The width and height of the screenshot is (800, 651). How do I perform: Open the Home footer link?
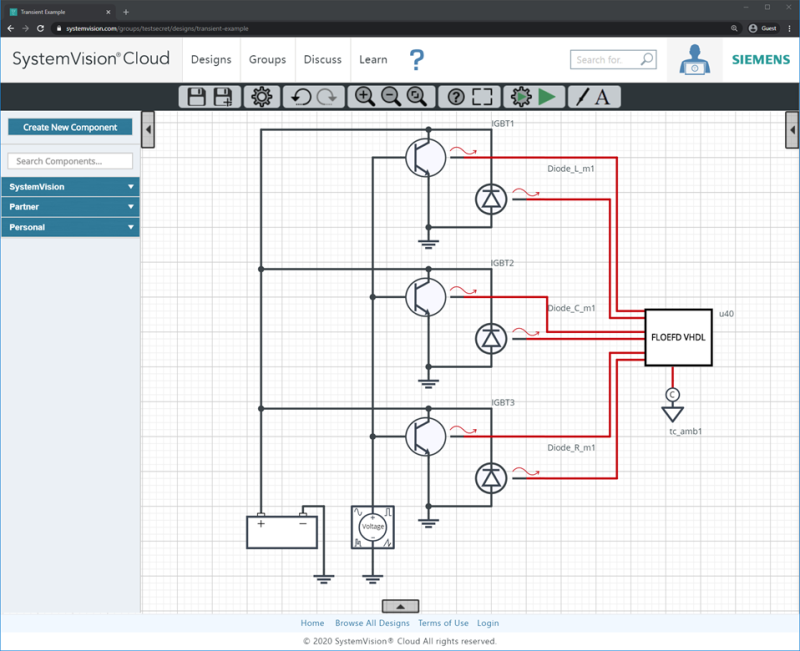(x=312, y=623)
